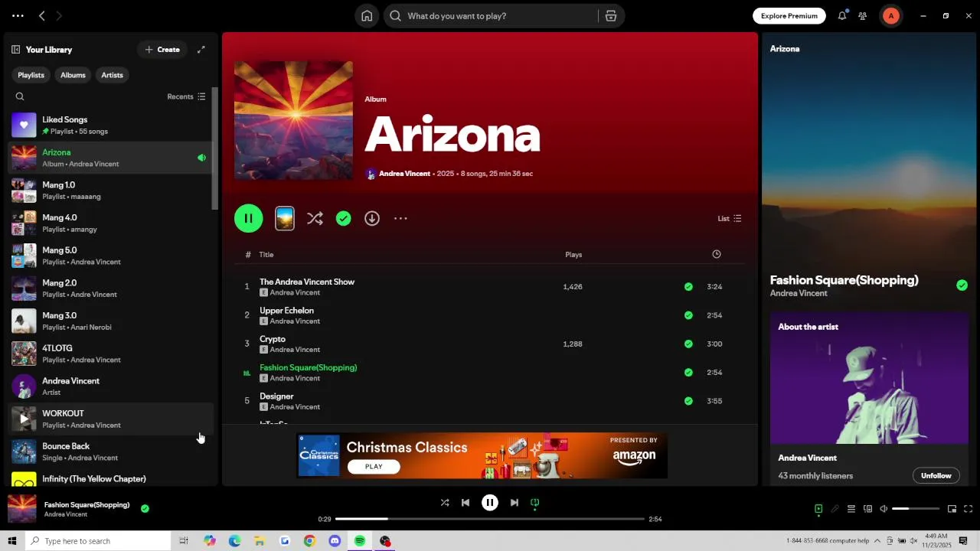Viewport: 980px width, 551px height.
Task: Open the miniplayer
Action: click(952, 509)
